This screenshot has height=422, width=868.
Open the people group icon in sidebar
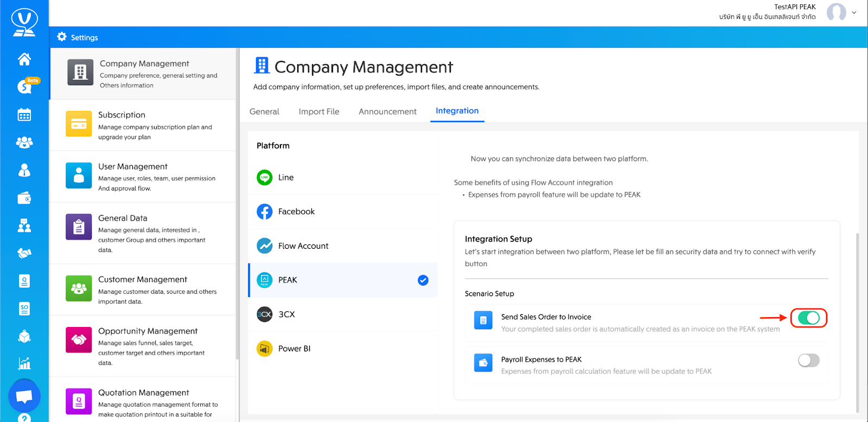[x=24, y=142]
